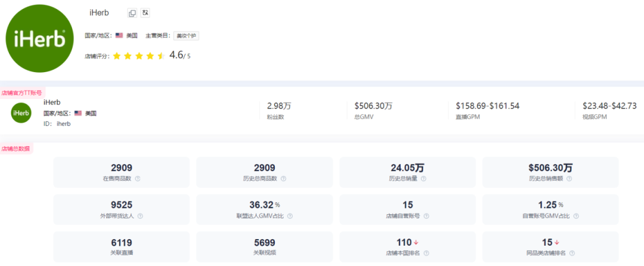Click the 6119 关联直播 card
The height and width of the screenshot is (266, 644).
coord(122,247)
